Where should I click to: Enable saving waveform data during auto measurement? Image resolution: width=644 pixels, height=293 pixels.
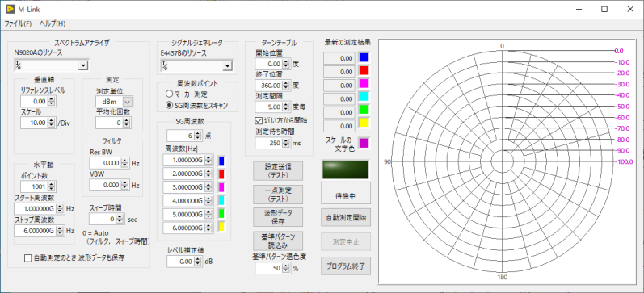[27, 258]
